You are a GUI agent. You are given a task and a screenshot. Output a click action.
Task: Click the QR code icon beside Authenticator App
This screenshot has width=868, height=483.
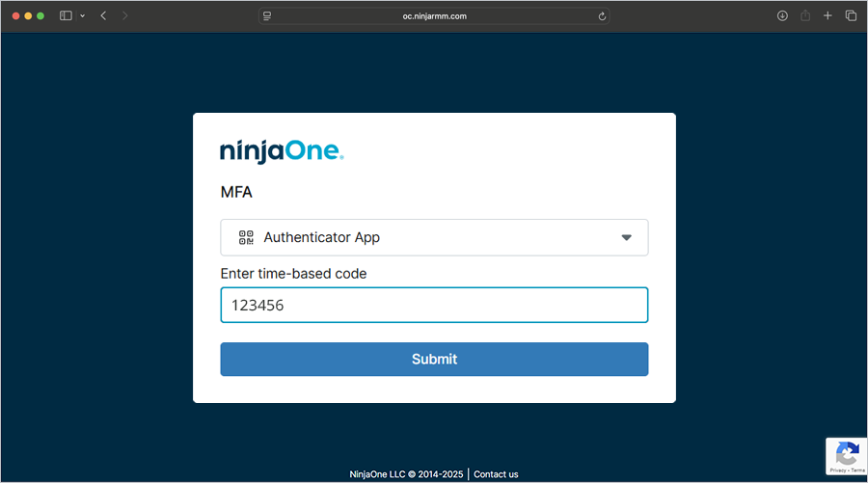pyautogui.click(x=246, y=237)
